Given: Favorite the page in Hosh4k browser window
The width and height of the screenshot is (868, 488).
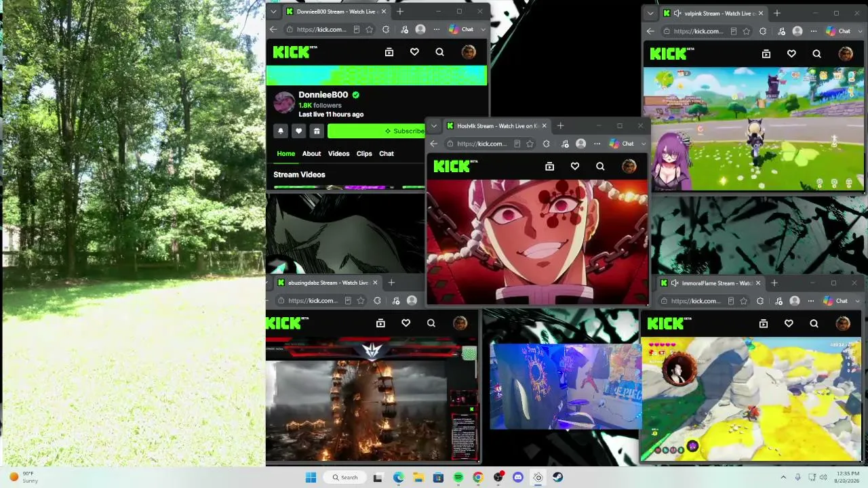Looking at the screenshot, I should (x=530, y=144).
